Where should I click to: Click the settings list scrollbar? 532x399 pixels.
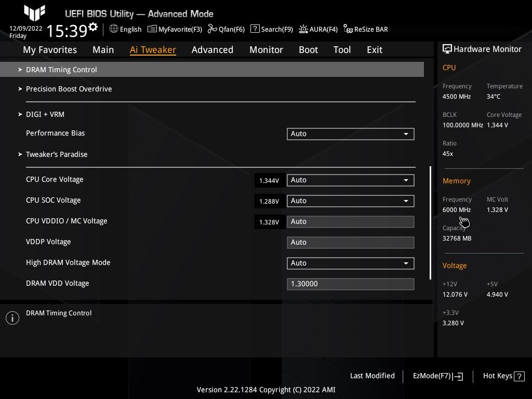coord(430,223)
